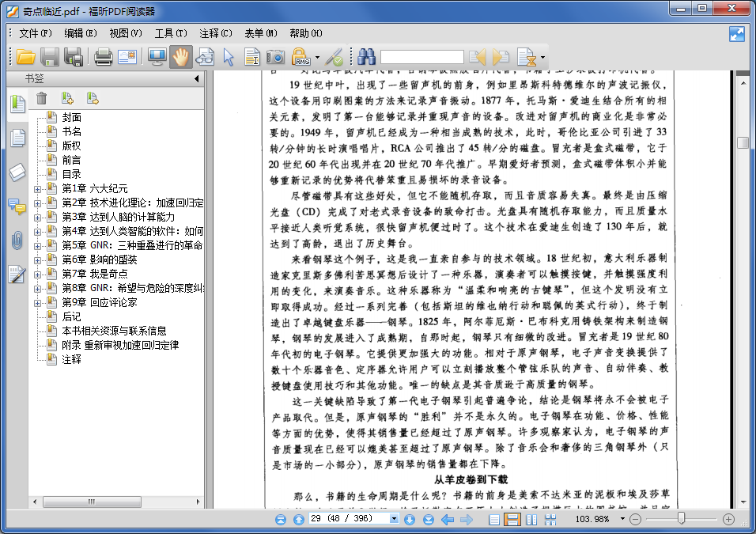Click the find previous result arrow
Screen dimensions: 756x534
tap(478, 58)
